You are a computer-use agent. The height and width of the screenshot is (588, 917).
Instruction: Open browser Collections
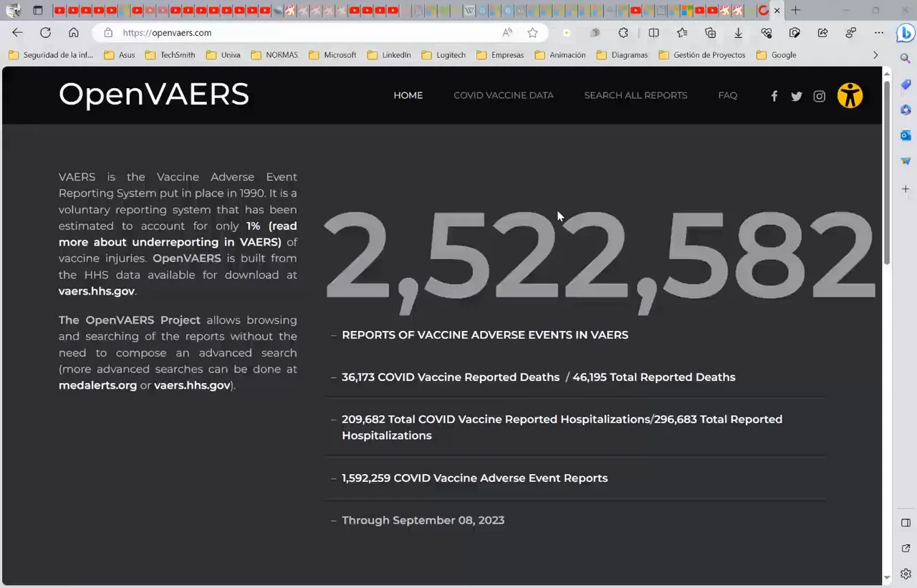[710, 32]
